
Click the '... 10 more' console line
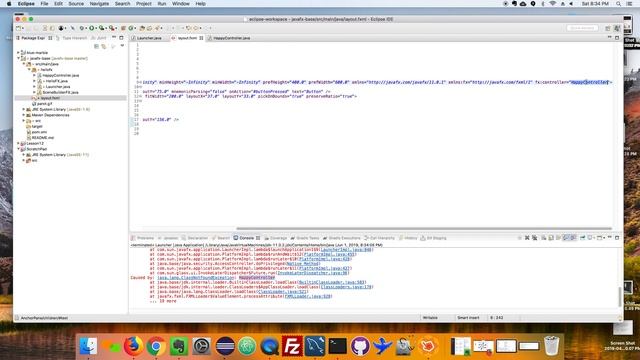(163, 301)
